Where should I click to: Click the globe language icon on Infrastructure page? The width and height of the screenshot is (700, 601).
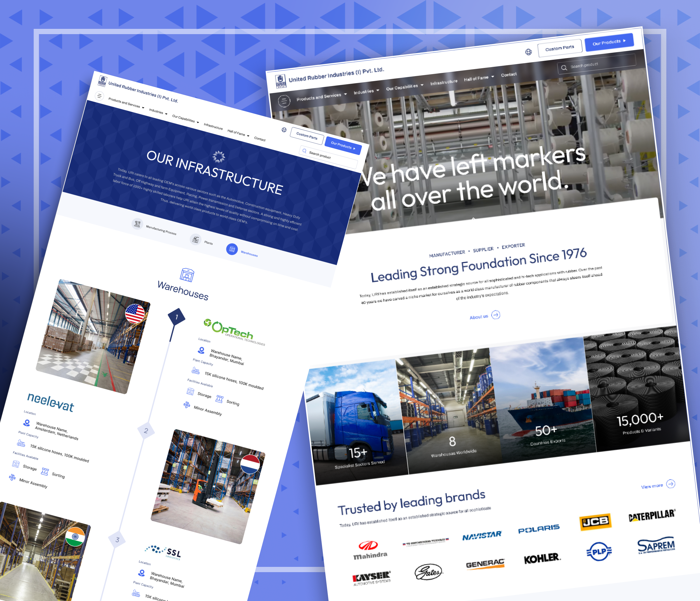tap(284, 130)
